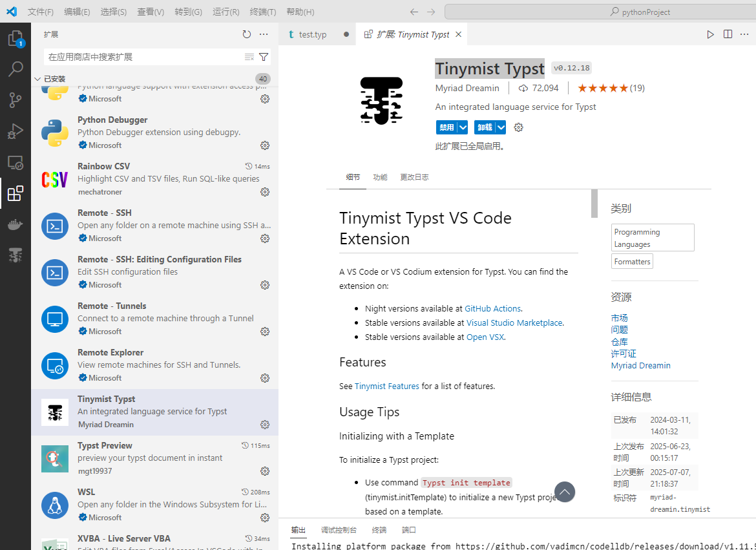Open the Open VSX link

point(485,337)
